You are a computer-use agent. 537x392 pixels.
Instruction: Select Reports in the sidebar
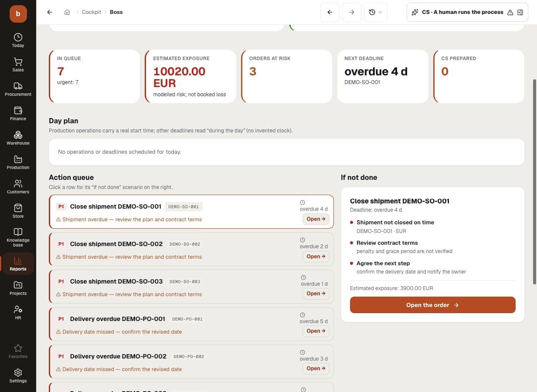point(18,264)
